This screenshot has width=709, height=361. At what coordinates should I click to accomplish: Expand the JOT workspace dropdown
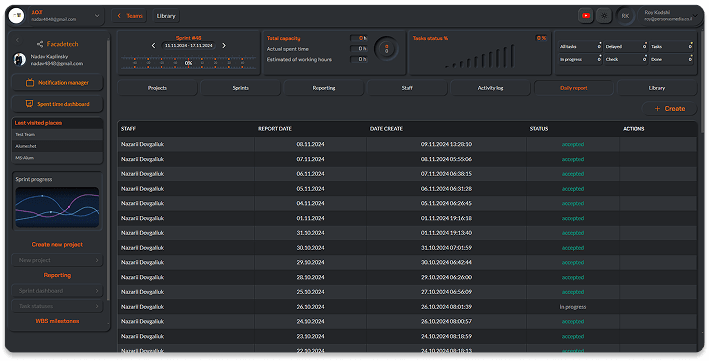tap(97, 16)
